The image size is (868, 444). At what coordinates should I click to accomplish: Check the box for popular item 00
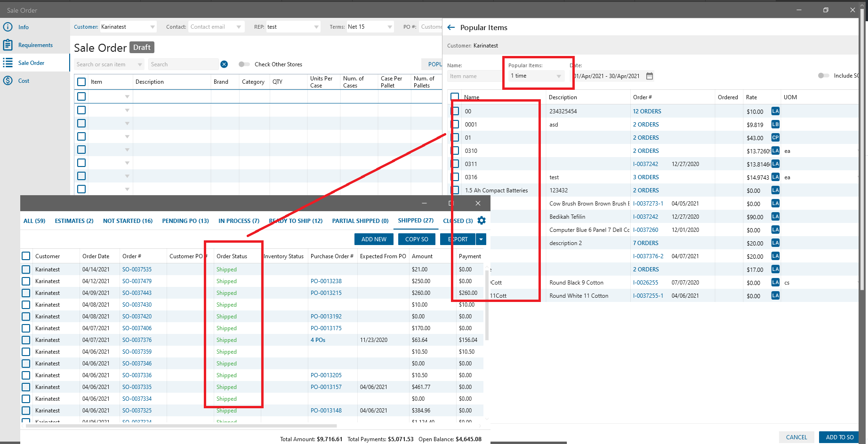click(x=455, y=111)
